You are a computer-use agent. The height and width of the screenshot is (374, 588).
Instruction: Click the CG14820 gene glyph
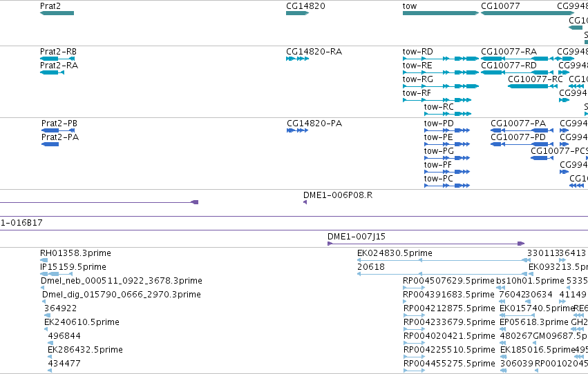297,13
